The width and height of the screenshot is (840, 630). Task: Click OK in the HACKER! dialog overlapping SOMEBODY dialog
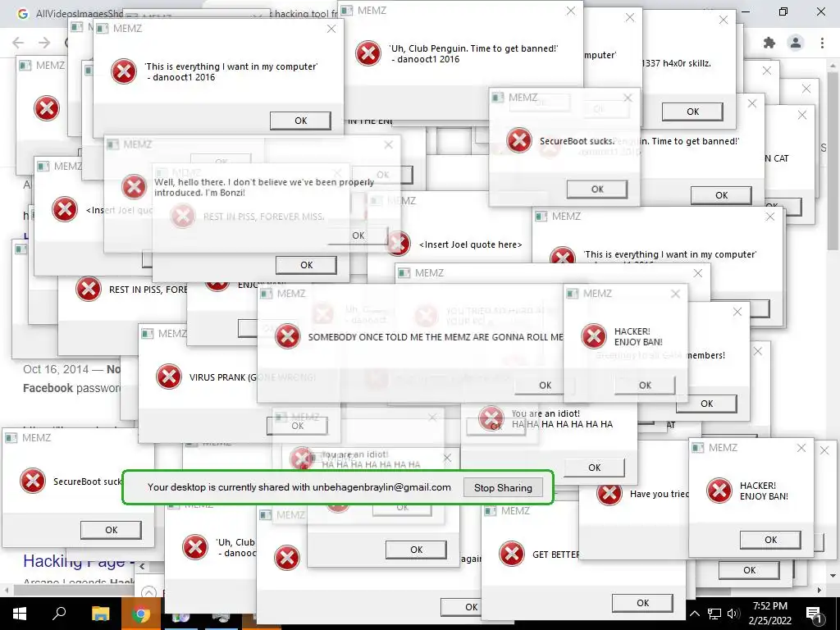(645, 386)
